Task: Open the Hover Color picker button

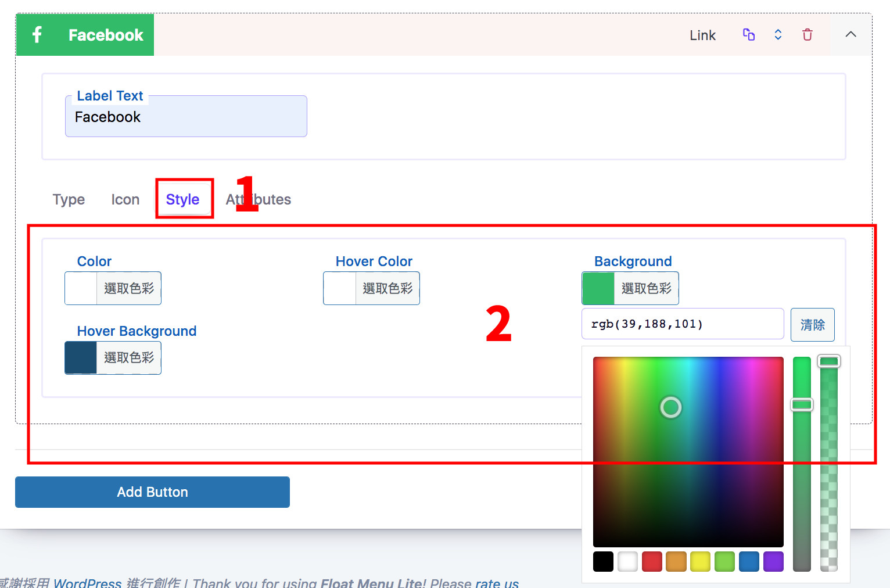Action: 371,288
